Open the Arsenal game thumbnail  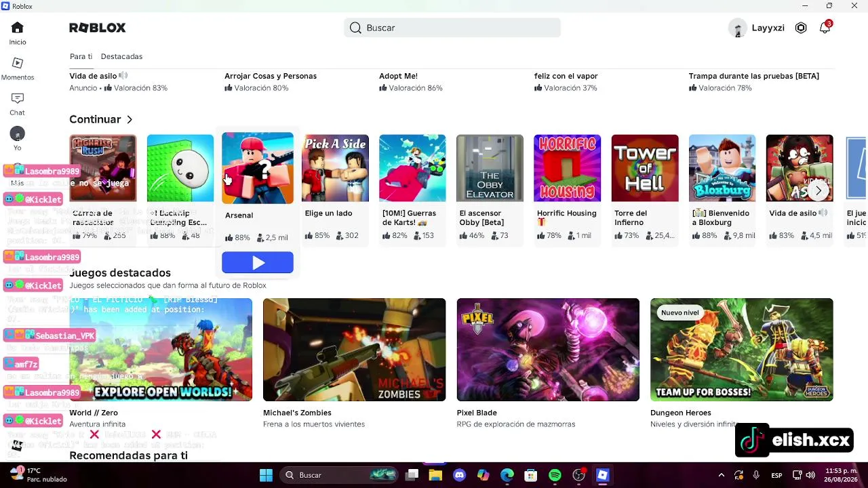258,168
